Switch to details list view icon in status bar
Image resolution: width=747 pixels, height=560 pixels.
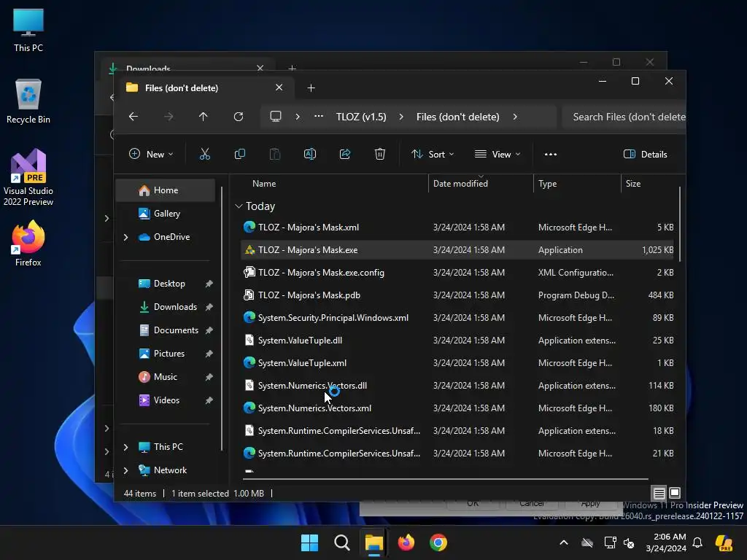click(x=659, y=494)
